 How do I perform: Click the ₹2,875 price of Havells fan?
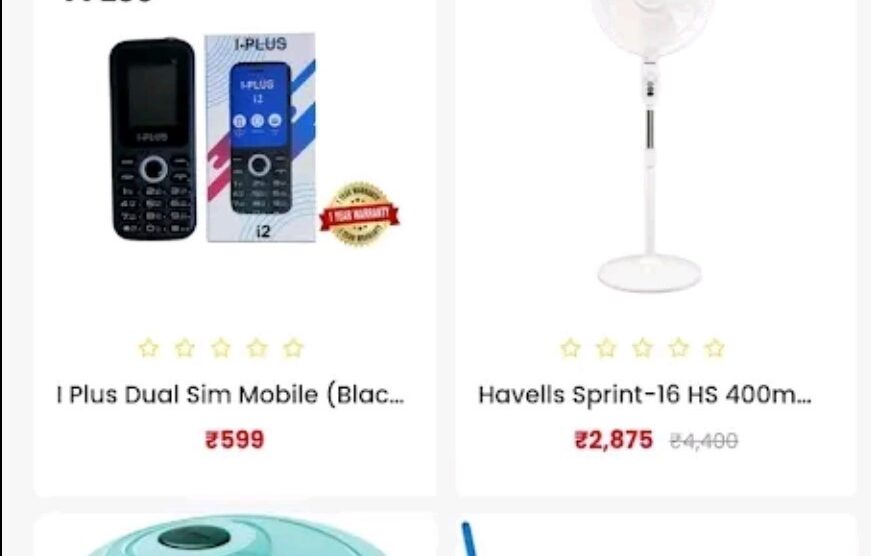[x=614, y=440]
